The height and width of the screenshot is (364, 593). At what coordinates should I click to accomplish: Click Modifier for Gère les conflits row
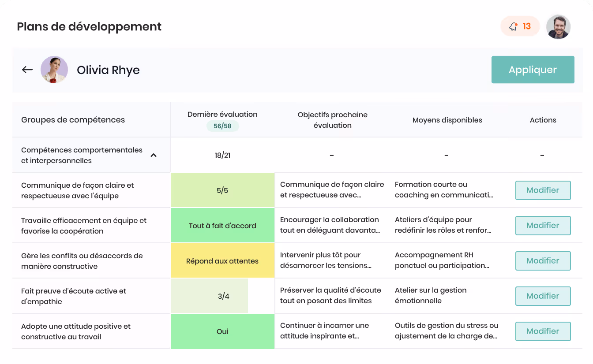click(543, 261)
